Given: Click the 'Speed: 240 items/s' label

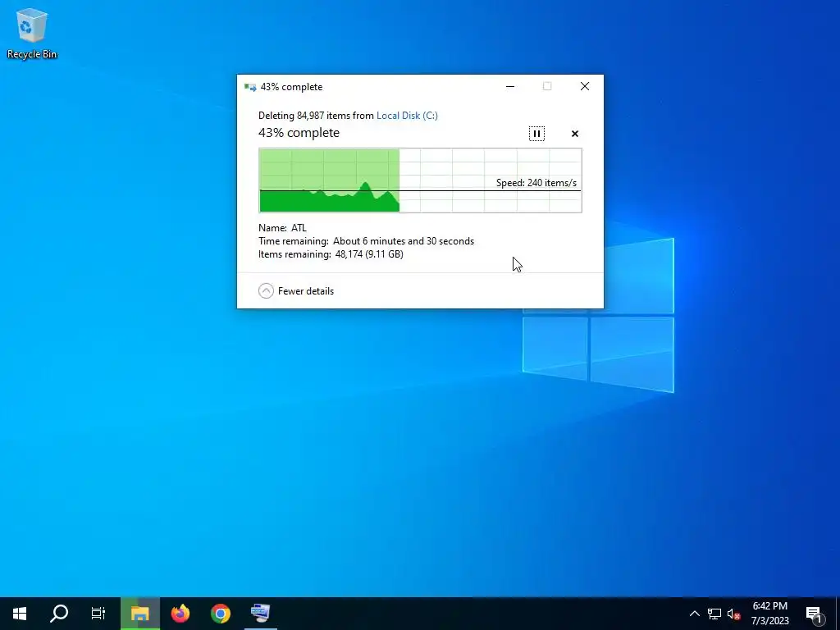Looking at the screenshot, I should click(536, 183).
